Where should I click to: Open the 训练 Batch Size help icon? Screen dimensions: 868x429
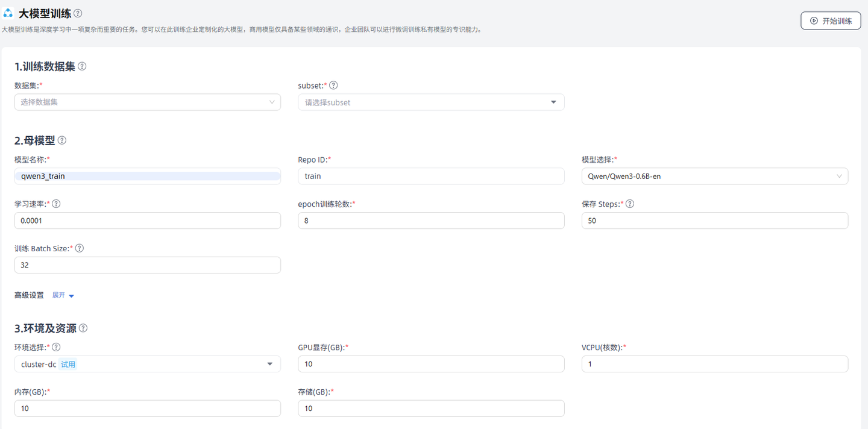coord(79,248)
